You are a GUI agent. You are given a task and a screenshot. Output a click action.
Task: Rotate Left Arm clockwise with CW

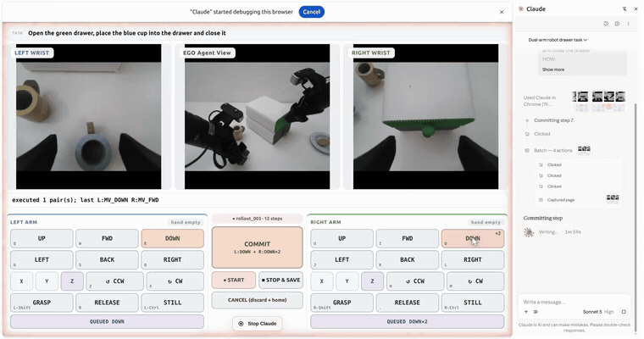point(175,281)
